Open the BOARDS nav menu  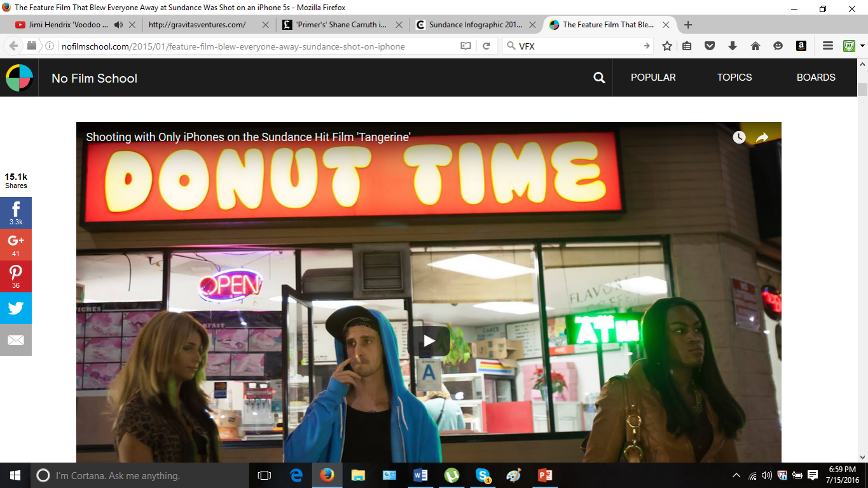click(x=816, y=78)
